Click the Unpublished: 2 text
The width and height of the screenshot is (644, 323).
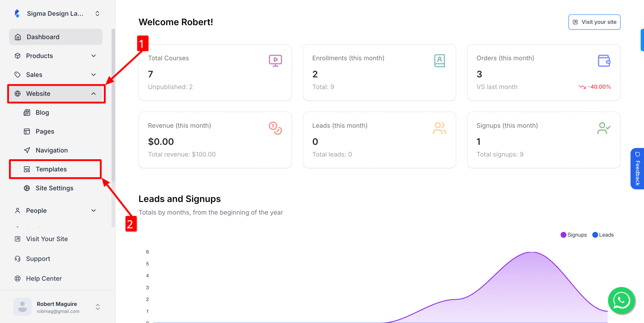[170, 87]
